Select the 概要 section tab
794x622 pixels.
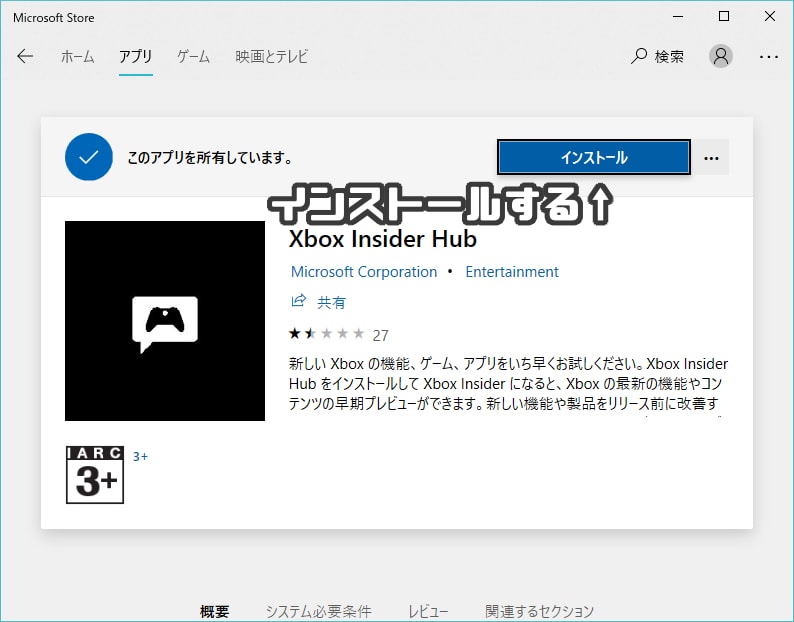point(214,611)
